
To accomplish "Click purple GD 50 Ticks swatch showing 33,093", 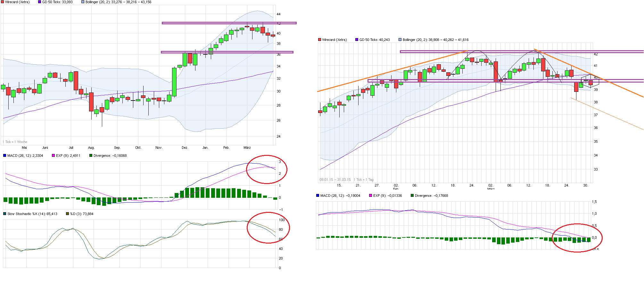I will (40, 2).
